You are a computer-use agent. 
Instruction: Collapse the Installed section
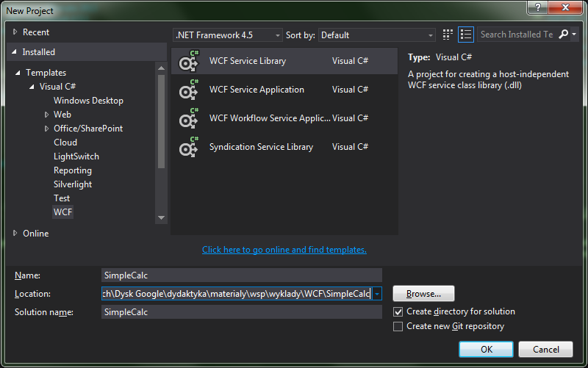pos(14,52)
